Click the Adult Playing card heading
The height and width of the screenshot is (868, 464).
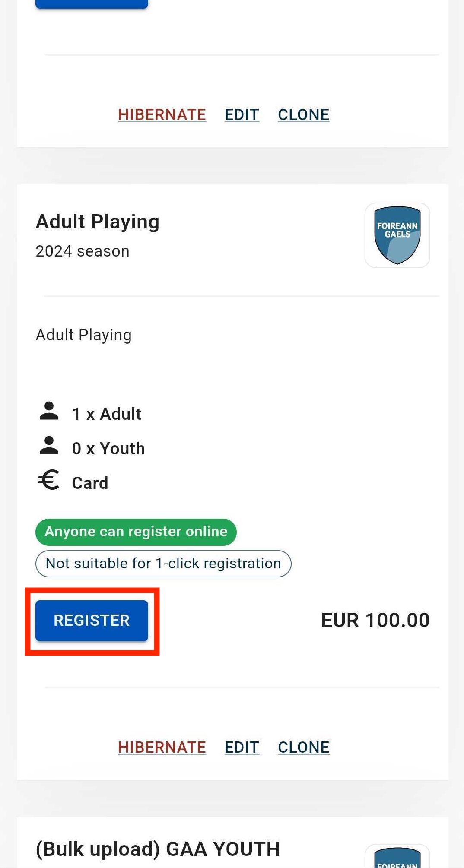pyautogui.click(x=98, y=222)
